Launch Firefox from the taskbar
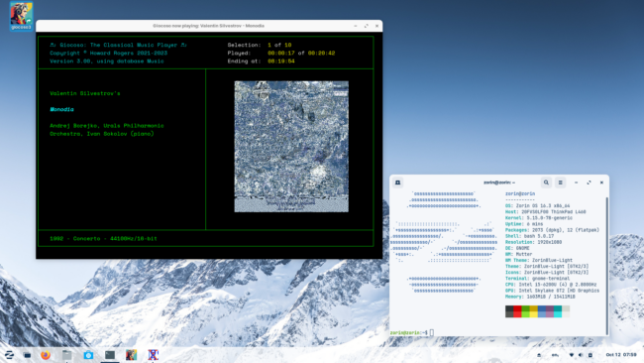644x363 pixels. tap(46, 355)
